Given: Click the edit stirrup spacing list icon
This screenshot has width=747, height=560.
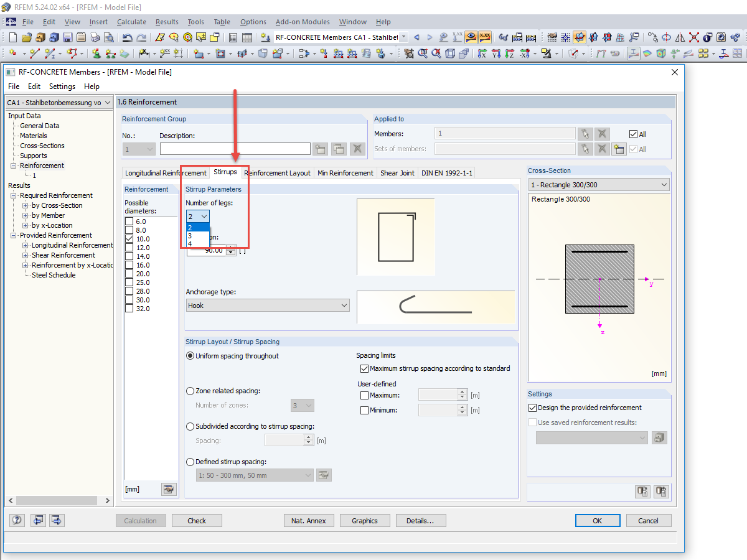Looking at the screenshot, I should click(324, 475).
